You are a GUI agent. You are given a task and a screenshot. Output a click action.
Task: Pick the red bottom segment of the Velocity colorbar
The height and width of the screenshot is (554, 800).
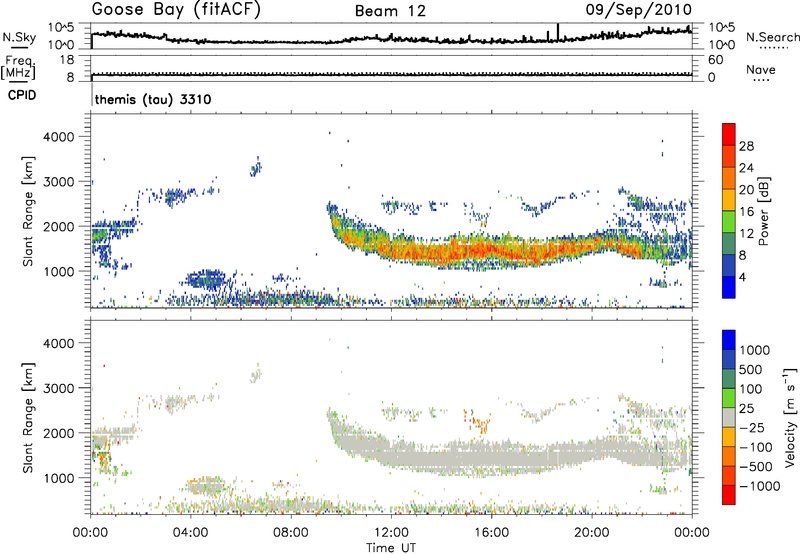(729, 495)
